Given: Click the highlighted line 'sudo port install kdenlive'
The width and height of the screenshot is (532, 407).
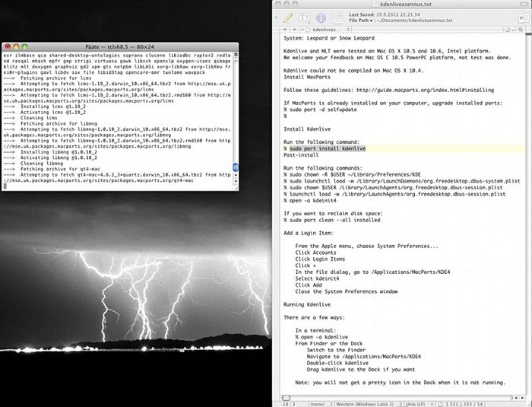Looking at the screenshot, I should coord(328,148).
